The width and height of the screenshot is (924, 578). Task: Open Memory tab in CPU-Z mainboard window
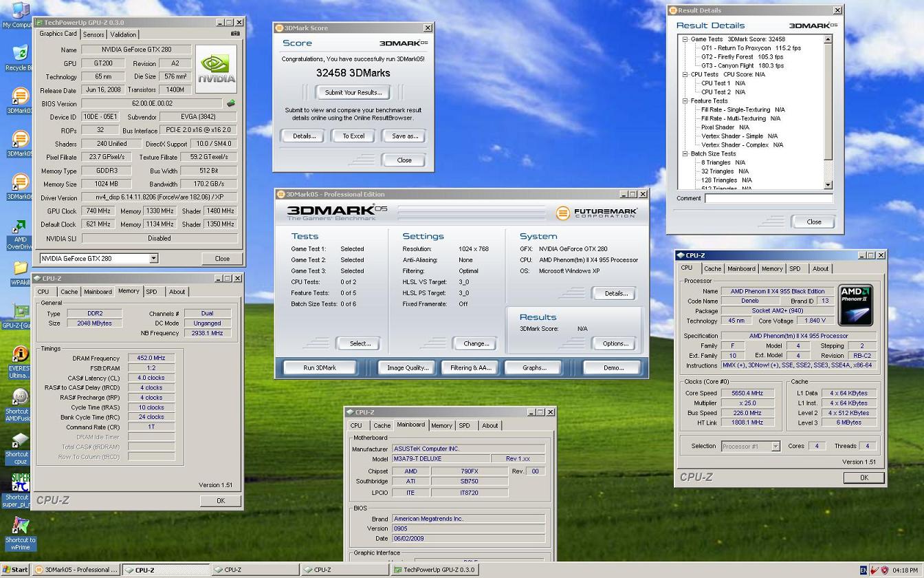pos(441,425)
